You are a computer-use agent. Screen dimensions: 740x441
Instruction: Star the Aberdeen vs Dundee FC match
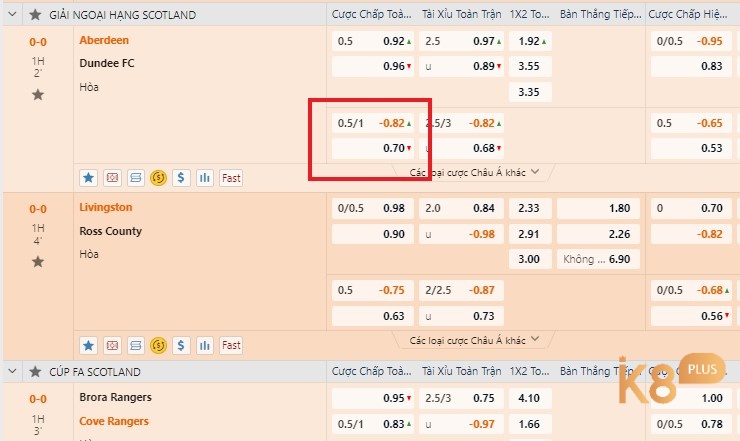coord(38,94)
